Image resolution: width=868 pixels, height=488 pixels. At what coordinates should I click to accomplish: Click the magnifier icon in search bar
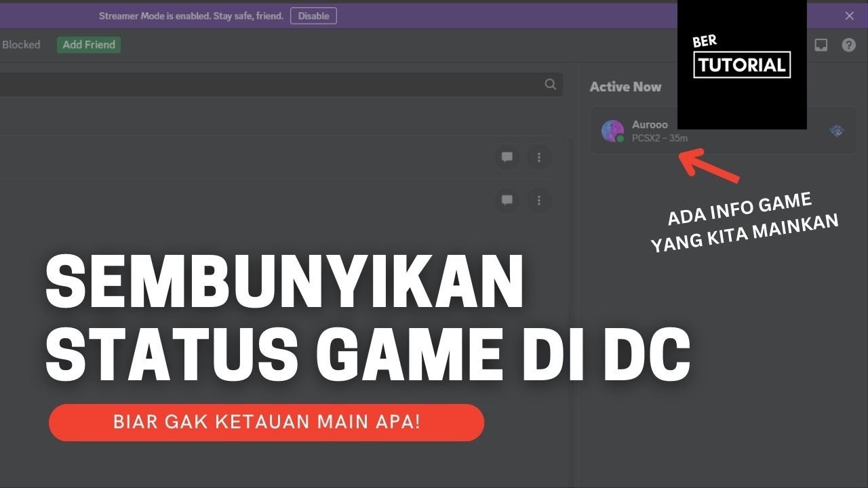pos(550,84)
